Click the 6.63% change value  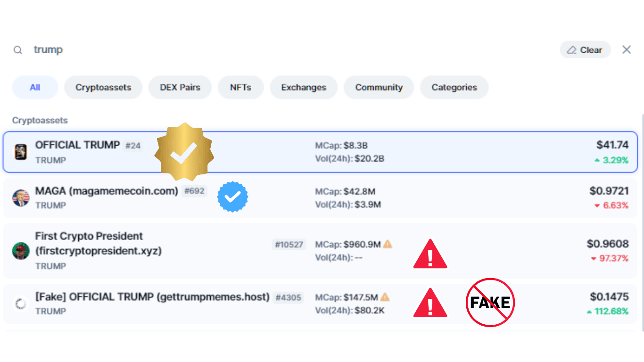click(x=616, y=206)
